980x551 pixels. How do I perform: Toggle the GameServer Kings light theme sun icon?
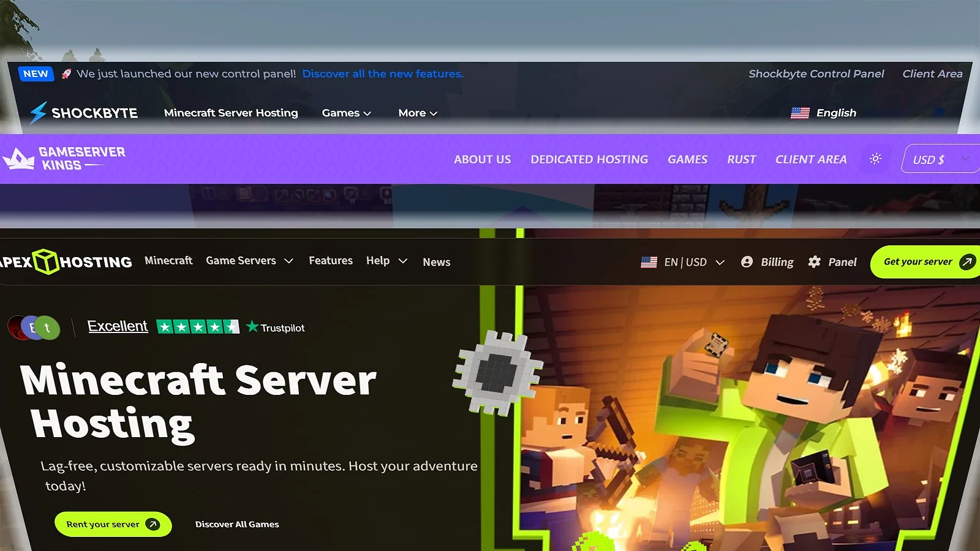tap(875, 159)
